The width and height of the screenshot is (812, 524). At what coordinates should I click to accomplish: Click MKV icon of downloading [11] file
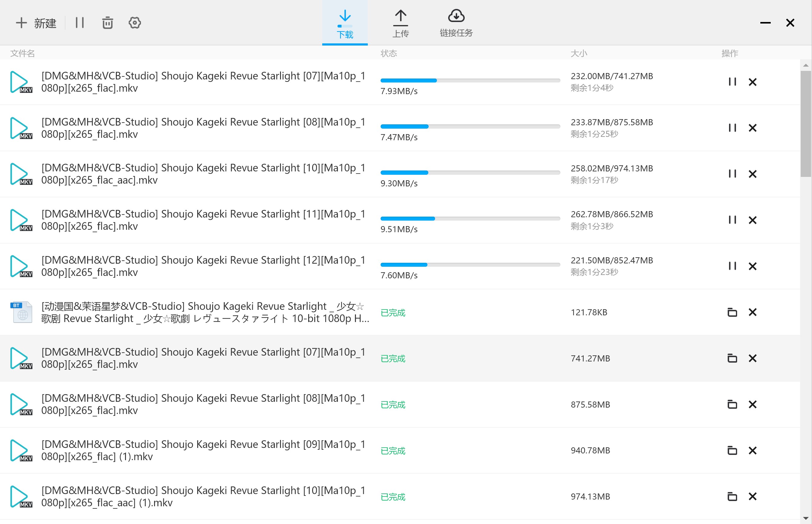[x=21, y=220]
